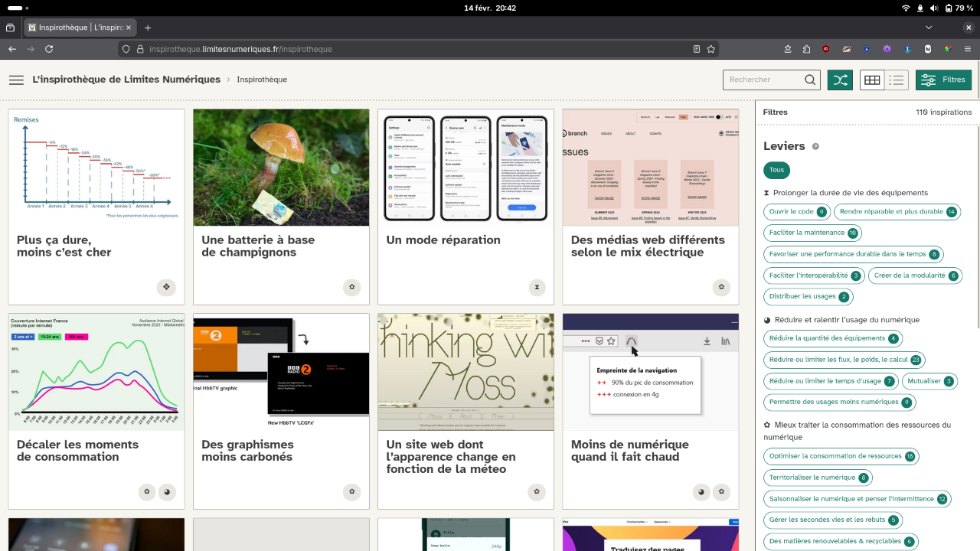Toggle the Ouvrir le code filter
Screen dimensions: 980x551
pyautogui.click(x=797, y=212)
